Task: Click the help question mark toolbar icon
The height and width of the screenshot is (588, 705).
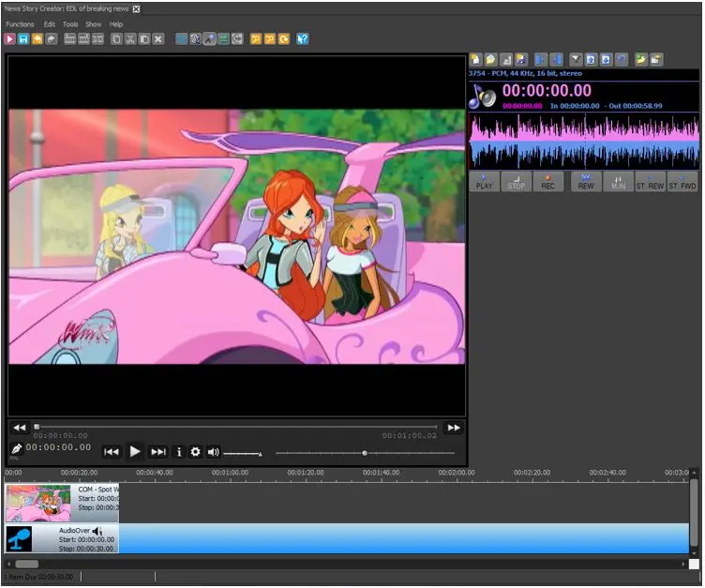Action: (x=302, y=39)
